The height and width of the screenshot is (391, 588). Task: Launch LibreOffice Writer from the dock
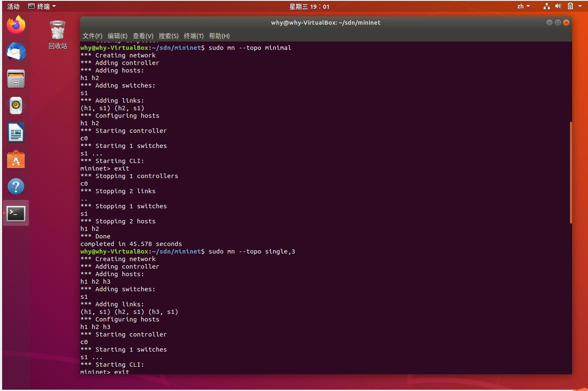(x=16, y=132)
